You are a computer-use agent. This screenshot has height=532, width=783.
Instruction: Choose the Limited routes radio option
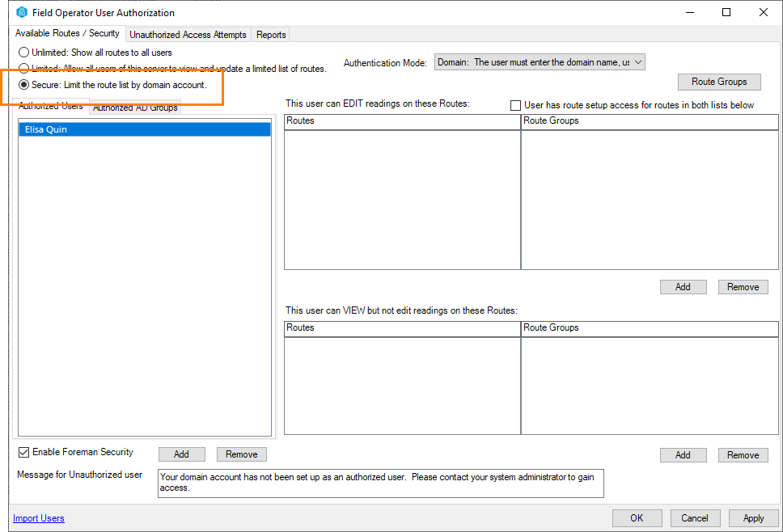click(24, 69)
